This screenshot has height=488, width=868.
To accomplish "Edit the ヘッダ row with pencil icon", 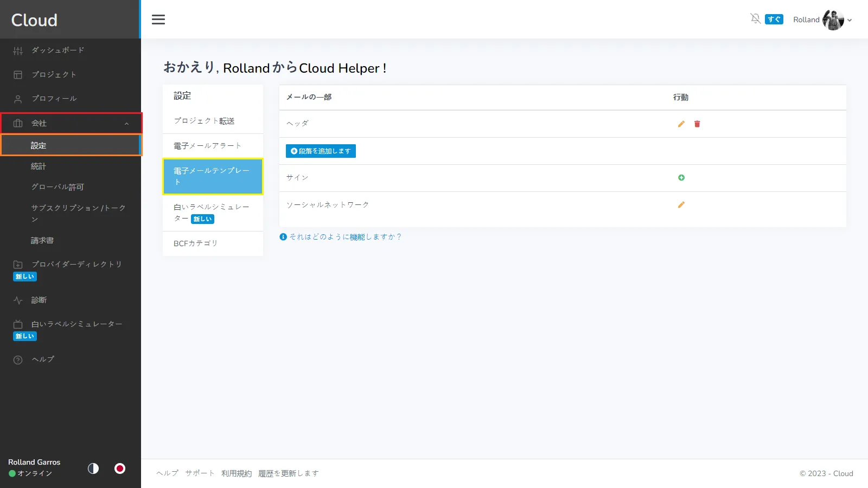I will pyautogui.click(x=681, y=124).
